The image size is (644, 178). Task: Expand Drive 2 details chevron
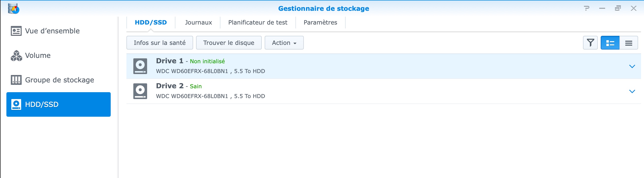click(x=632, y=91)
